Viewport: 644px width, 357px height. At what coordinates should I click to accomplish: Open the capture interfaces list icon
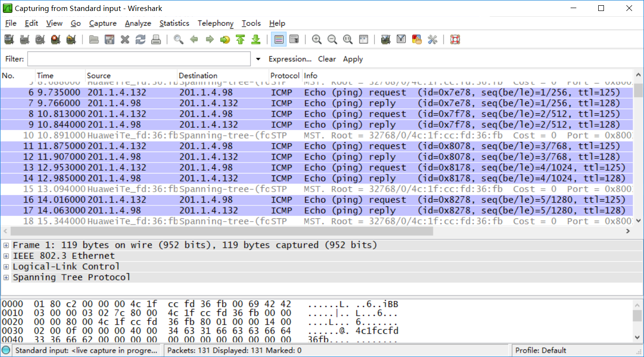[x=9, y=40]
